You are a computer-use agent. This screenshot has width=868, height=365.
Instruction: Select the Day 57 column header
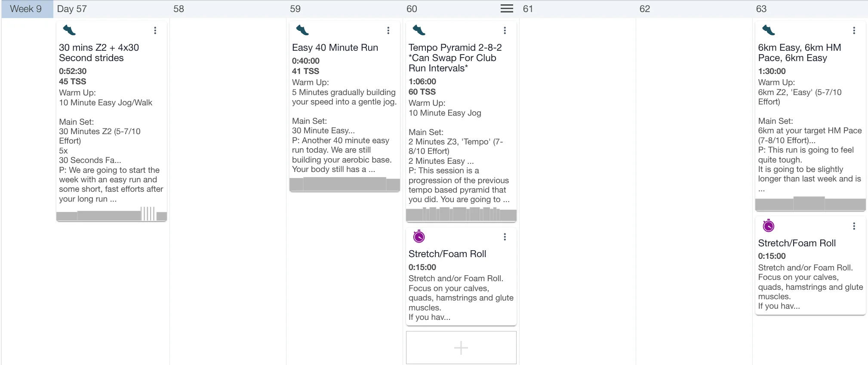[x=72, y=9]
